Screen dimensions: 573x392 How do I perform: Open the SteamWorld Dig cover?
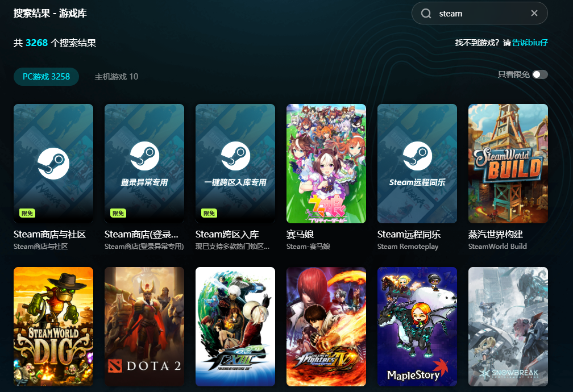pos(53,326)
